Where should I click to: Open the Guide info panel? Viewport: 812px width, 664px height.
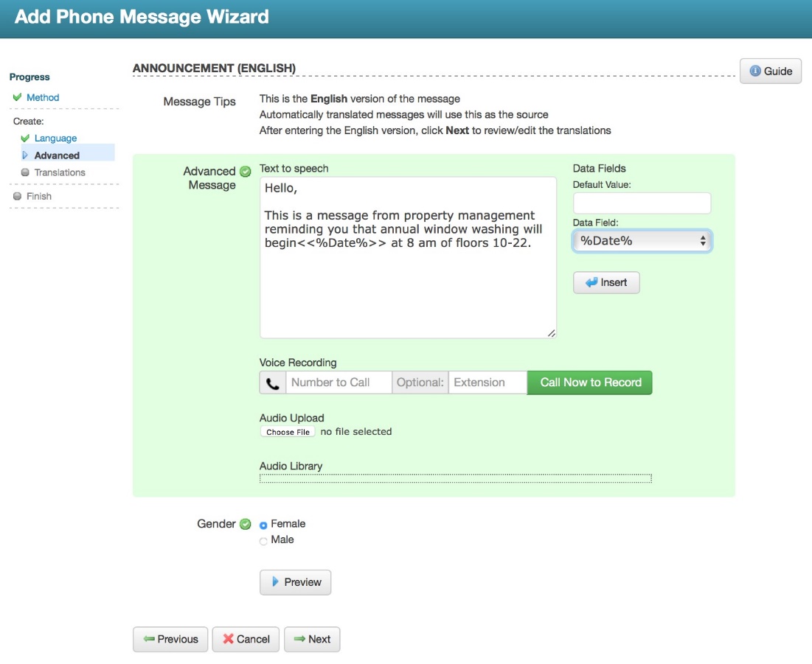(770, 71)
